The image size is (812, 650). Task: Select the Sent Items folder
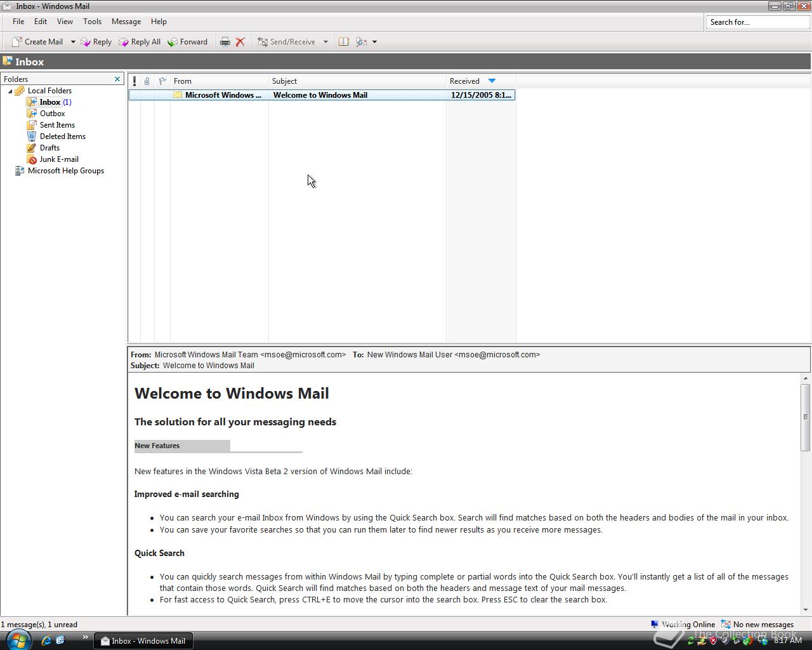click(x=57, y=125)
